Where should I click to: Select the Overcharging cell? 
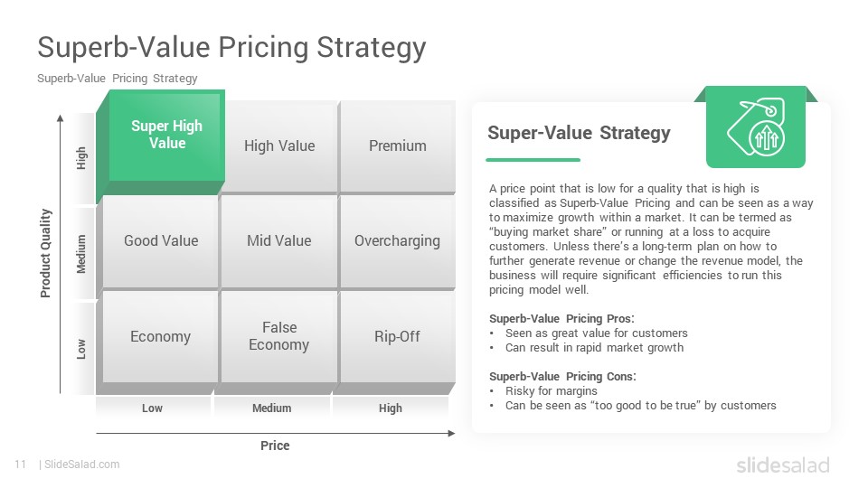(x=398, y=241)
